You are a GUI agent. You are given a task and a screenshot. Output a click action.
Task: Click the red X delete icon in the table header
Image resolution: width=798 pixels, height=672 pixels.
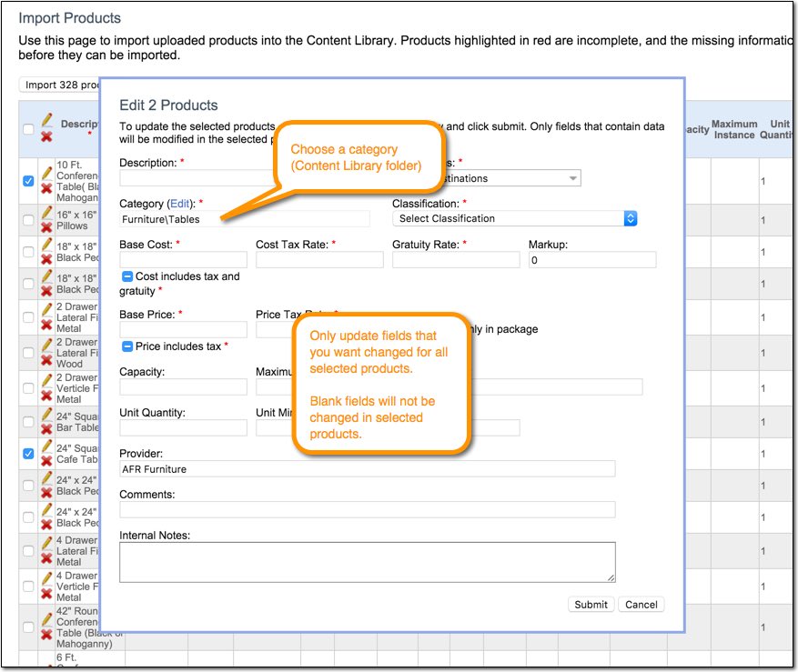(x=46, y=136)
